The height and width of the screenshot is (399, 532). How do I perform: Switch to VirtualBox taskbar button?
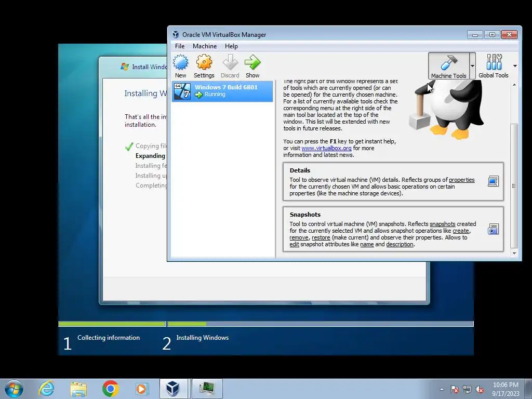[174, 389]
